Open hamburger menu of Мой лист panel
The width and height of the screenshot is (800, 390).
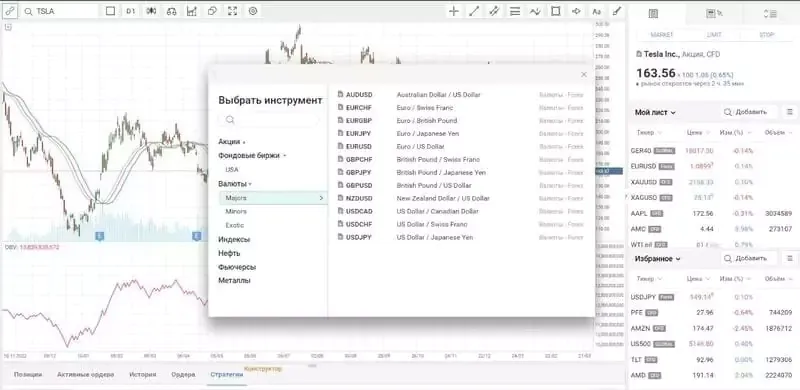tap(789, 112)
